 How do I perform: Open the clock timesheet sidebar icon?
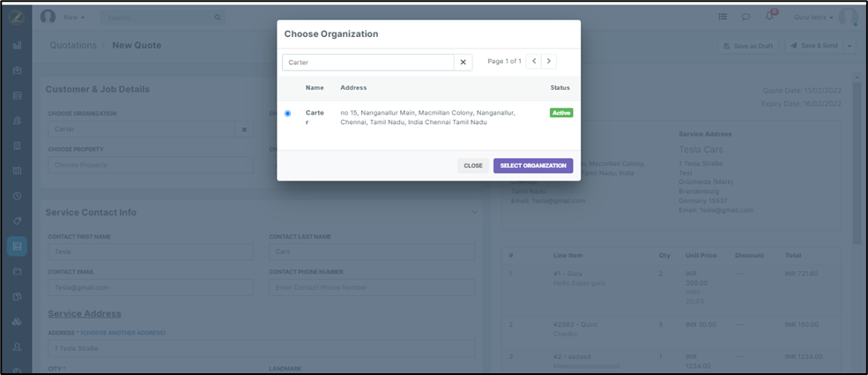[17, 195]
